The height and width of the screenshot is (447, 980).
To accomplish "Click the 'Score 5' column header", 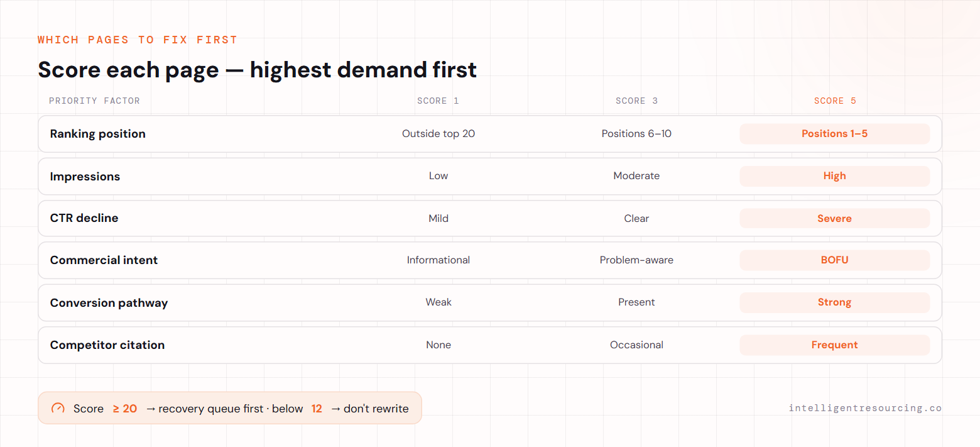I will pyautogui.click(x=835, y=101).
